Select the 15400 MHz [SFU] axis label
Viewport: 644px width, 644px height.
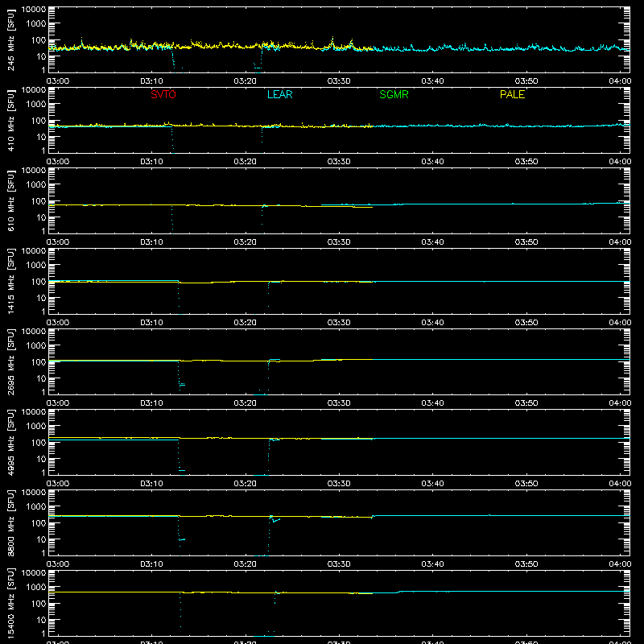tap(11, 603)
